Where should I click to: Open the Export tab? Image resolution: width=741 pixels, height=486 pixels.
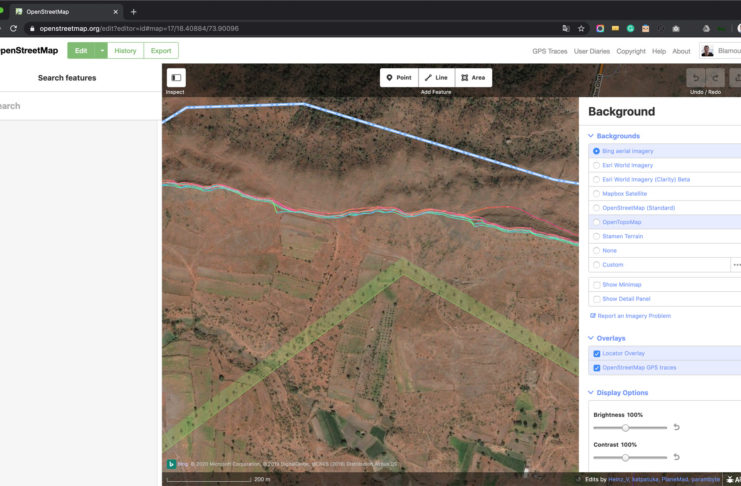click(161, 50)
